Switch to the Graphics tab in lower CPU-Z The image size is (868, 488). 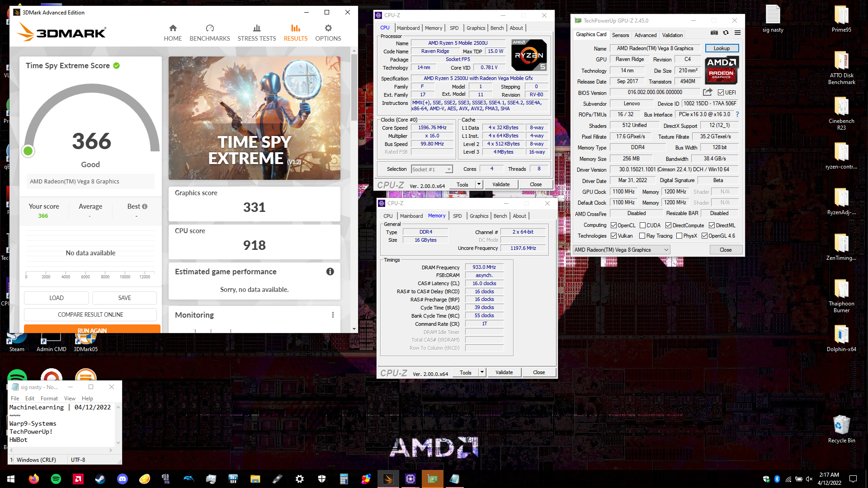point(479,216)
